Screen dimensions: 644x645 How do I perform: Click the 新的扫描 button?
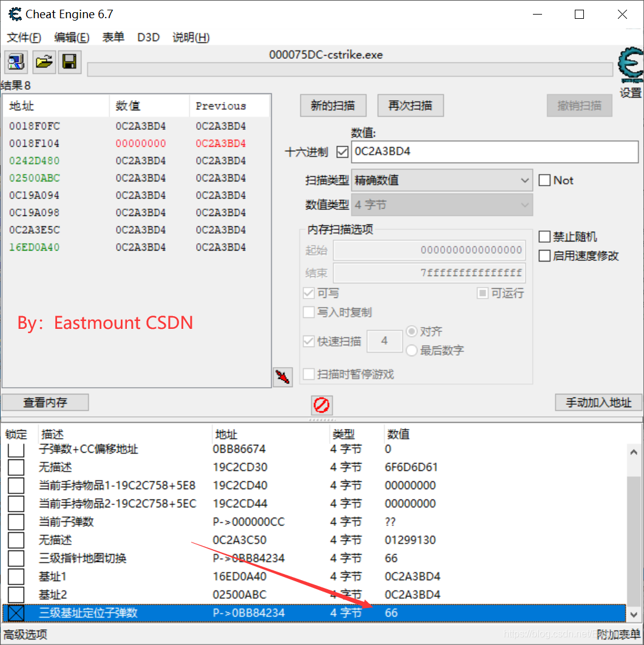coord(333,106)
